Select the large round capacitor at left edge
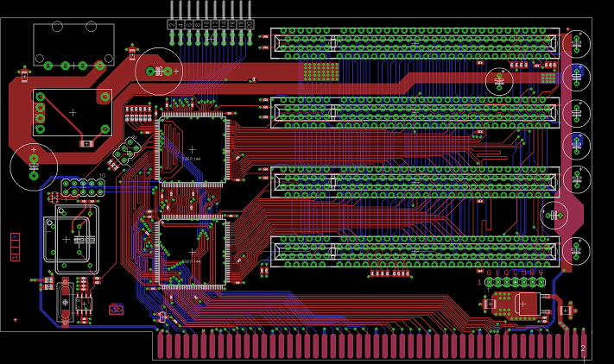 (x=34, y=167)
